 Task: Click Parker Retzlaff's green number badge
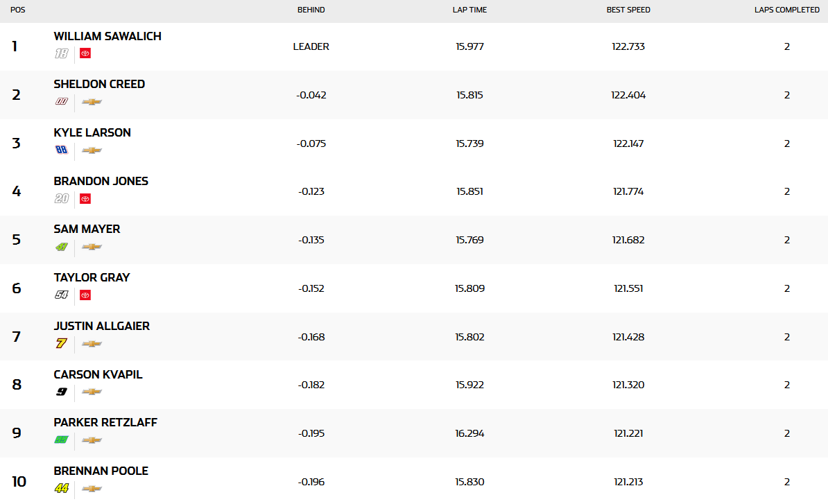(61, 440)
